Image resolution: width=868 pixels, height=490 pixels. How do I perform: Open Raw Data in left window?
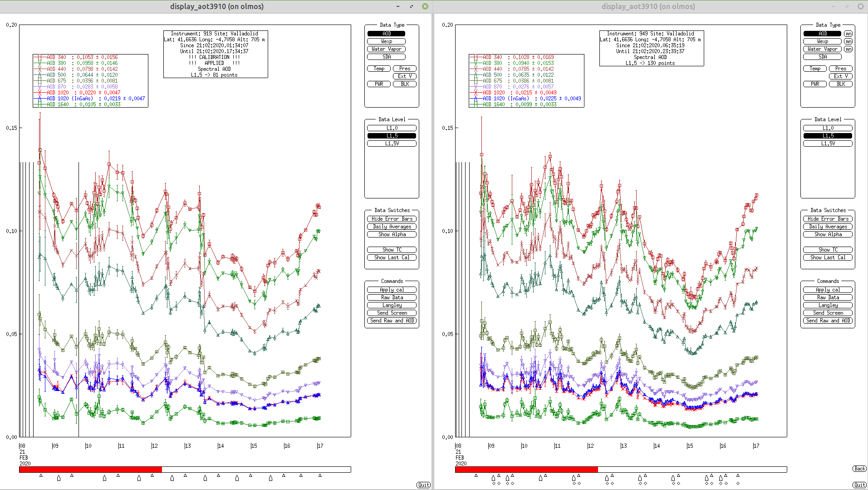392,297
